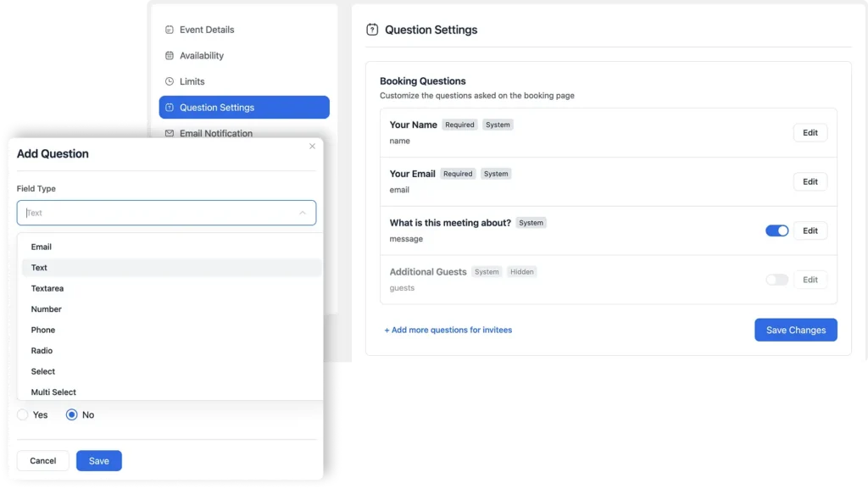Image resolution: width=868 pixels, height=489 pixels.
Task: Open the Email Notification settings
Action: coord(215,133)
